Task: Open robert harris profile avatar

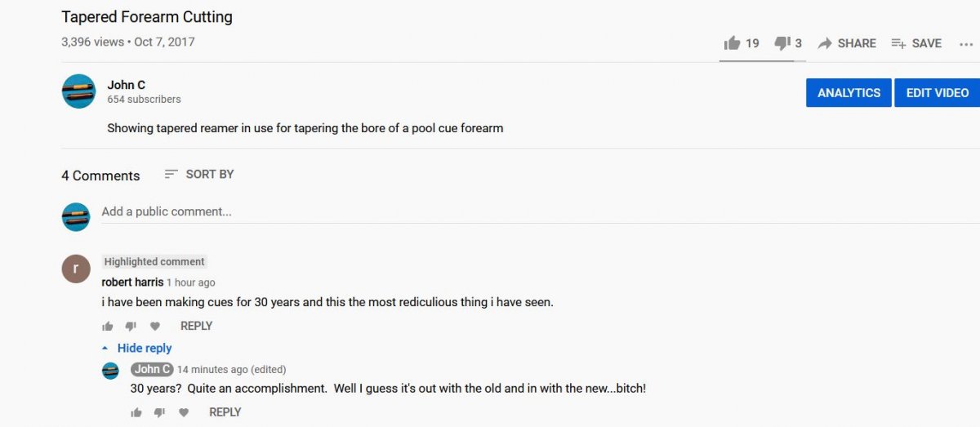Action: click(x=76, y=269)
